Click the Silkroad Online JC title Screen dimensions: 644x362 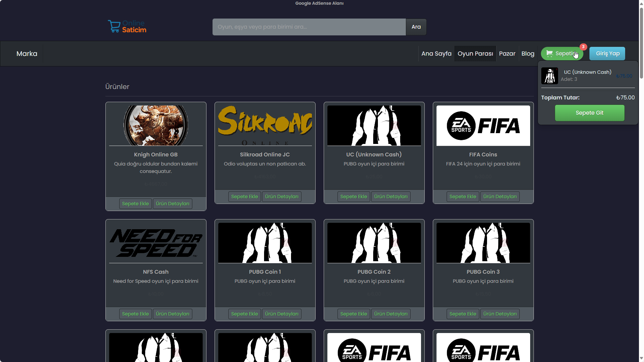(265, 154)
